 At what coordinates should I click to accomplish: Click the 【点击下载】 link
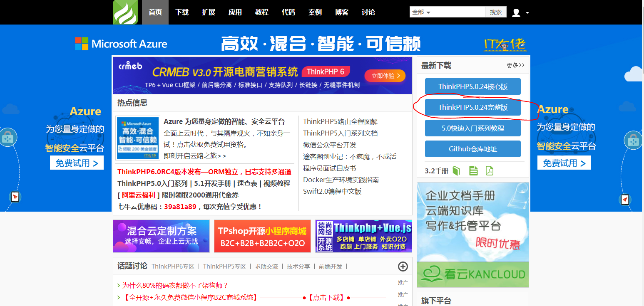pyautogui.click(x=326, y=298)
